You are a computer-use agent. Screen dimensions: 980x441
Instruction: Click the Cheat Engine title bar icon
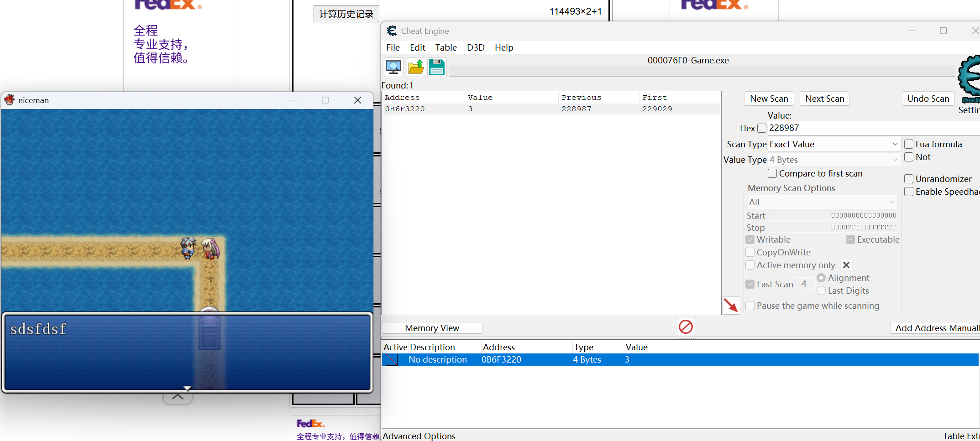[x=392, y=31]
